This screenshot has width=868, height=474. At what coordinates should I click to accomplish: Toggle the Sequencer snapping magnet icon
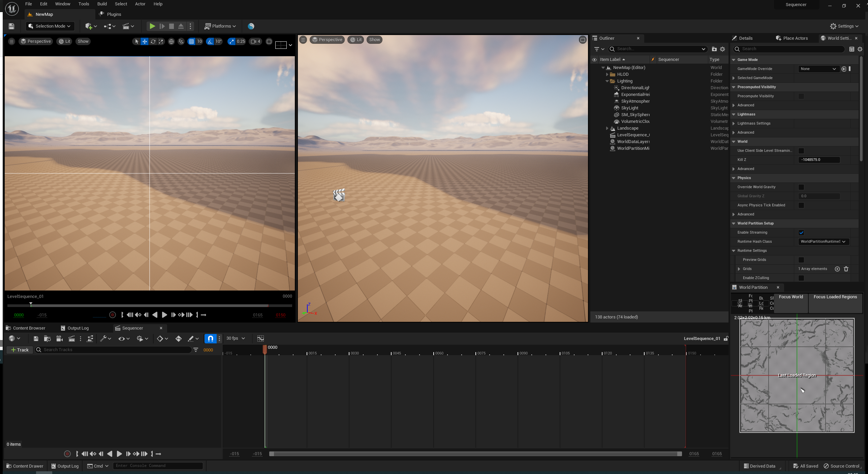[x=210, y=338]
